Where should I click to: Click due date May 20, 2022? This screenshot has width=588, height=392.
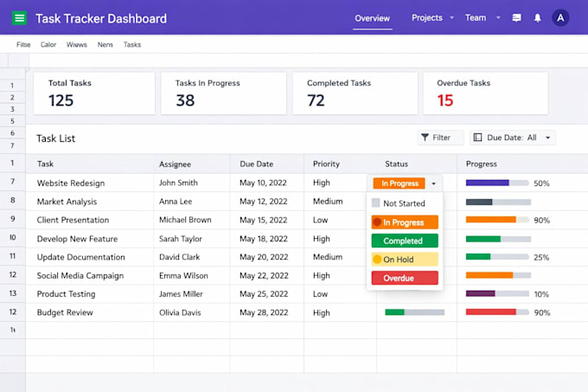coord(264,257)
